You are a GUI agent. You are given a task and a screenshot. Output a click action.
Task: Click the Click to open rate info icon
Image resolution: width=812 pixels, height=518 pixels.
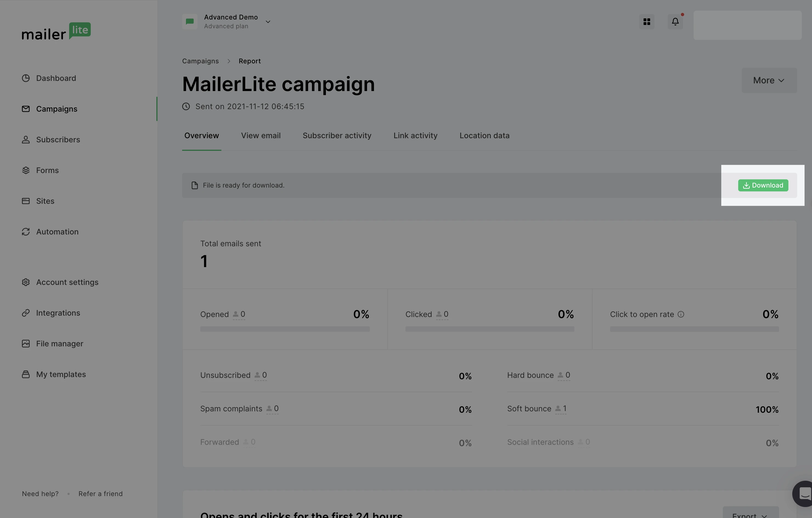point(681,314)
